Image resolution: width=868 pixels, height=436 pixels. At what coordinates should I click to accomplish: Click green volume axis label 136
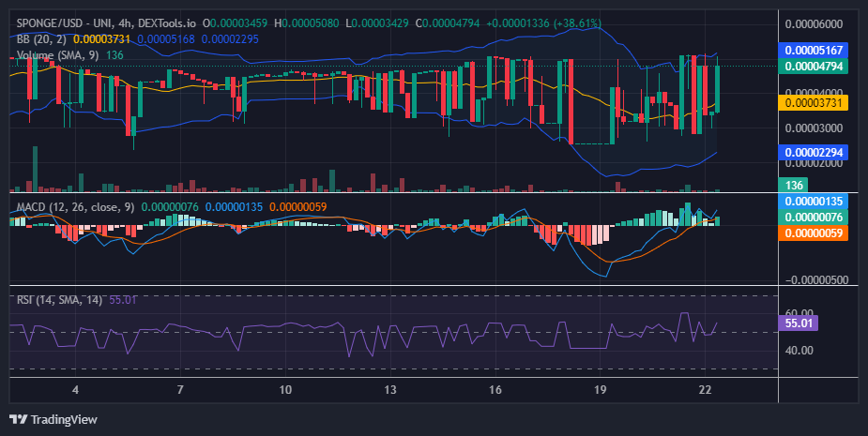(x=793, y=185)
